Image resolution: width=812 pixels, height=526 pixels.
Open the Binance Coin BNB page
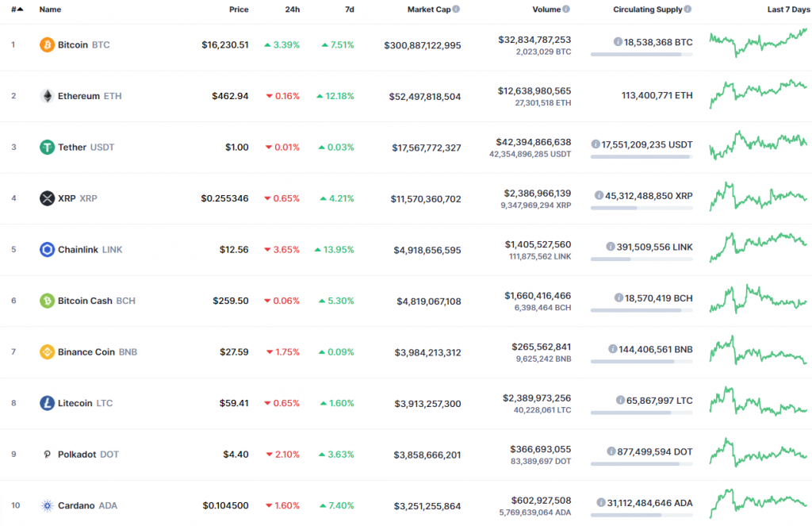98,352
